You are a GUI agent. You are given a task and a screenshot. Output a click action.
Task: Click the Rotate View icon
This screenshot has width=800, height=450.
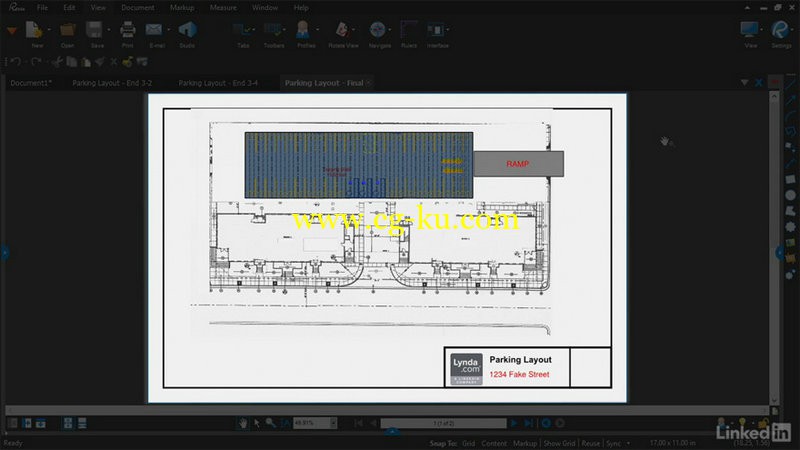342,30
